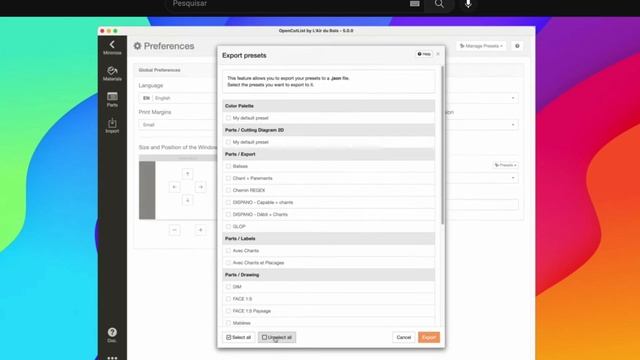Check Avec Chants et Placages preset
640x360 pixels.
click(228, 263)
